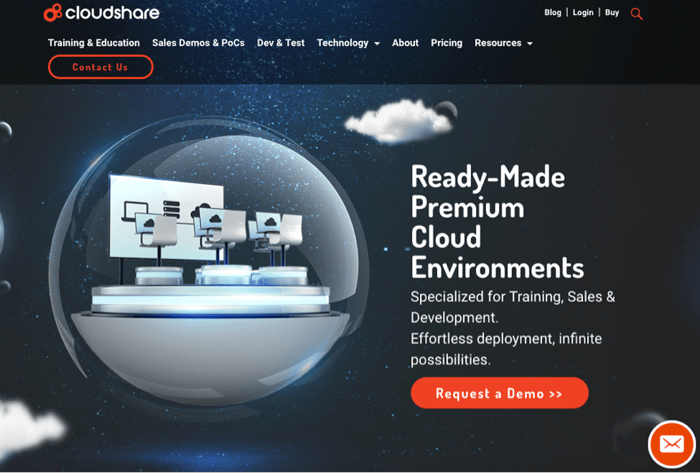Open the orange email chat bubble
700x473 pixels.
[x=671, y=444]
